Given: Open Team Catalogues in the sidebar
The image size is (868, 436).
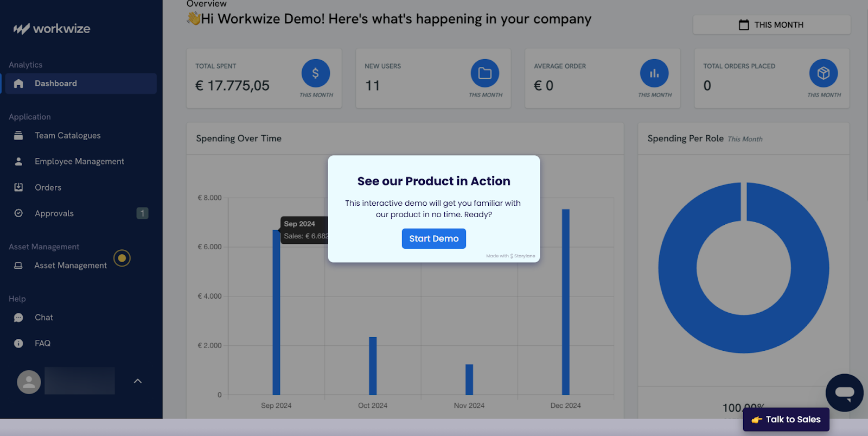Looking at the screenshot, I should [67, 136].
